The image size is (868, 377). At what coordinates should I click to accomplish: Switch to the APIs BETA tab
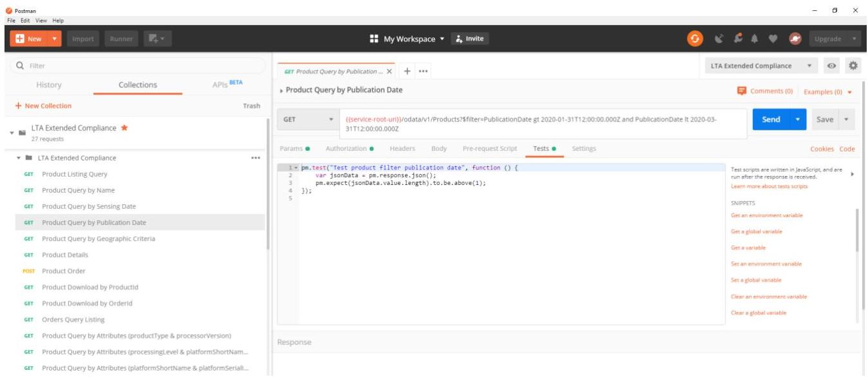228,84
